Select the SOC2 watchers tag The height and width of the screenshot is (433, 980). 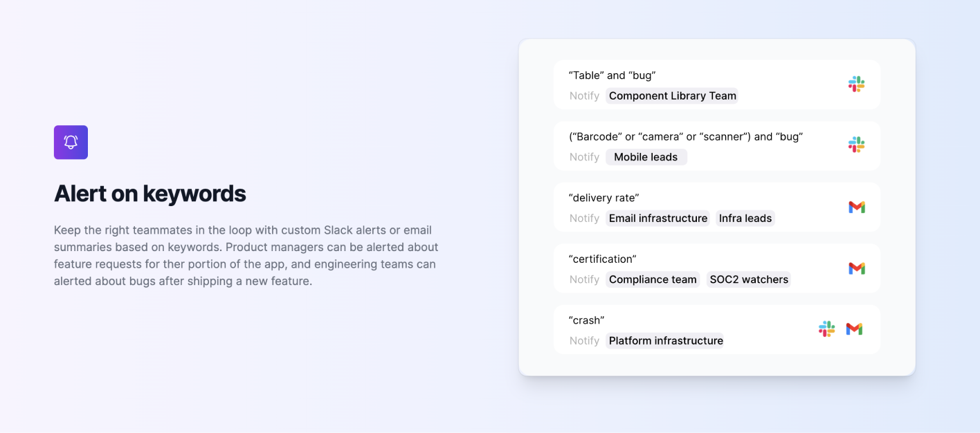[749, 279]
